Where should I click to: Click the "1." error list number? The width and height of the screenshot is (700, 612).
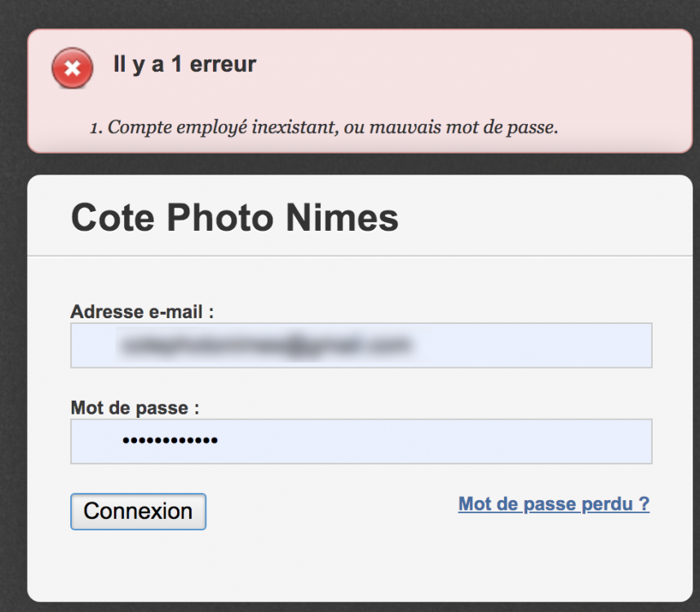click(x=96, y=127)
